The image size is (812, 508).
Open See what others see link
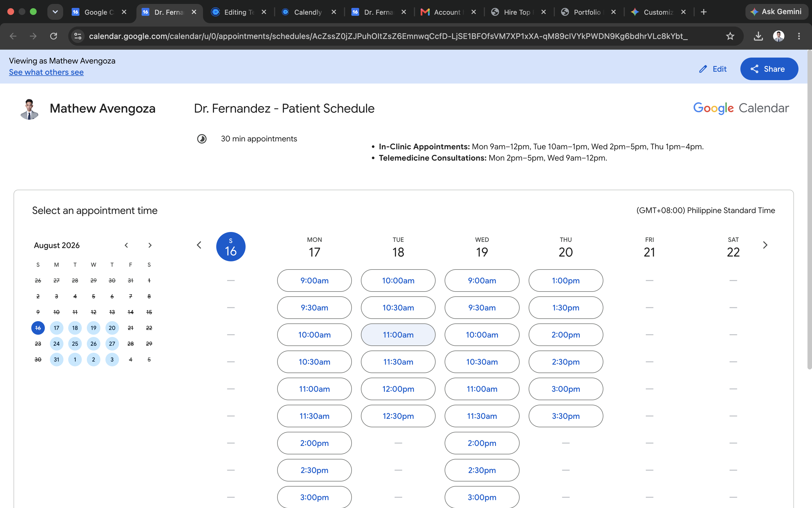(46, 72)
